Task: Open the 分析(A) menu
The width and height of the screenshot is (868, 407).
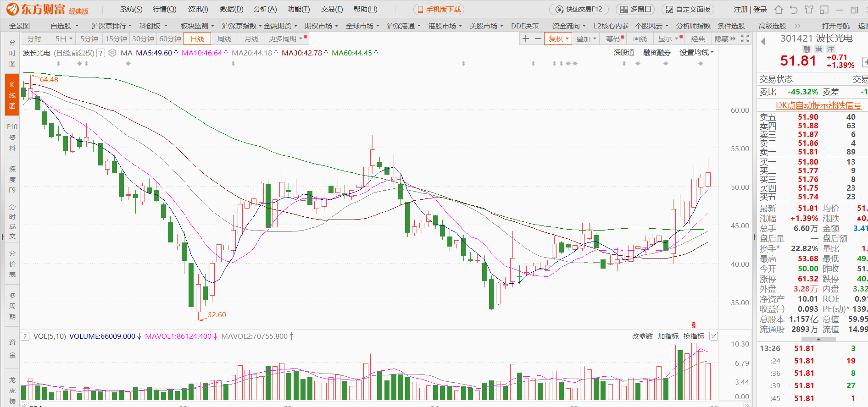Action: point(265,9)
